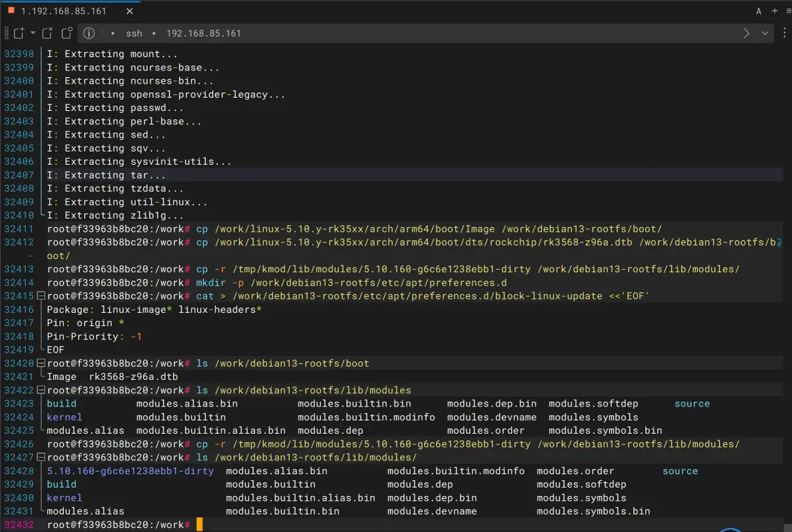The width and height of the screenshot is (792, 532).
Task: Click the 'kernel' entry on line 32430
Action: [x=64, y=497]
